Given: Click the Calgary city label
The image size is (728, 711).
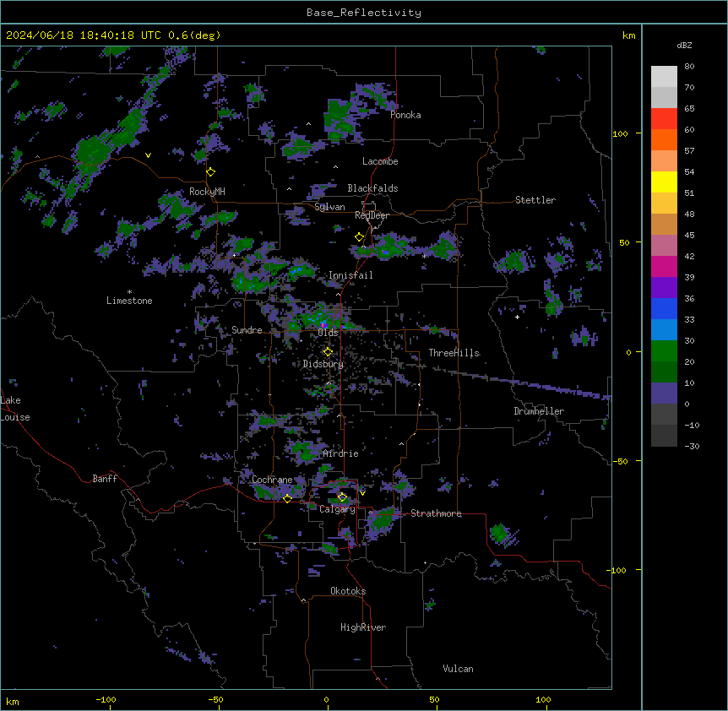Looking at the screenshot, I should 338,509.
